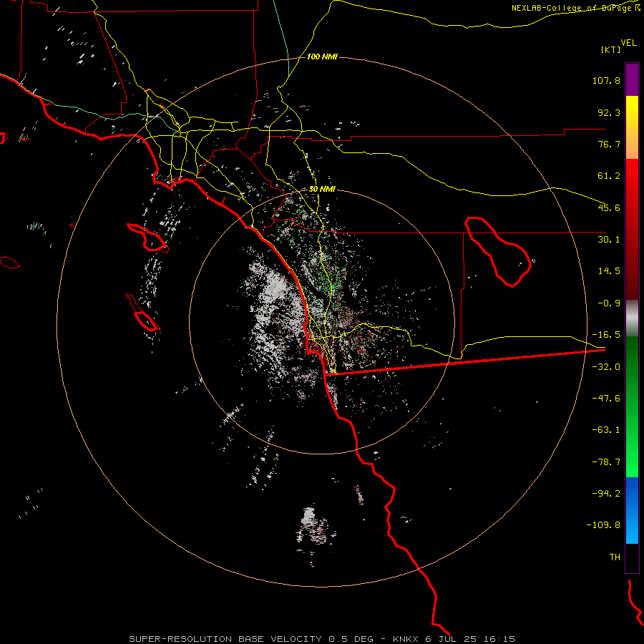Select the -47.6 scale value
Image resolution: width=644 pixels, height=644 pixels.
point(606,399)
